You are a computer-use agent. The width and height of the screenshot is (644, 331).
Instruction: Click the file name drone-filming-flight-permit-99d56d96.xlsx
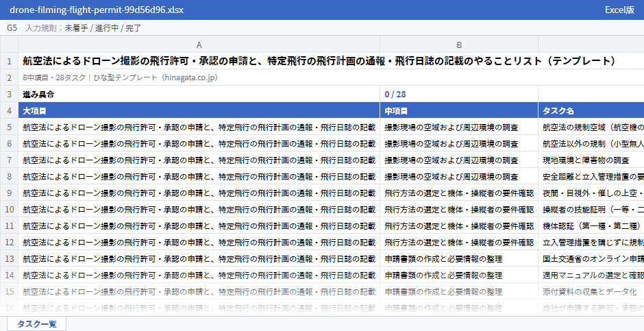[x=97, y=10]
